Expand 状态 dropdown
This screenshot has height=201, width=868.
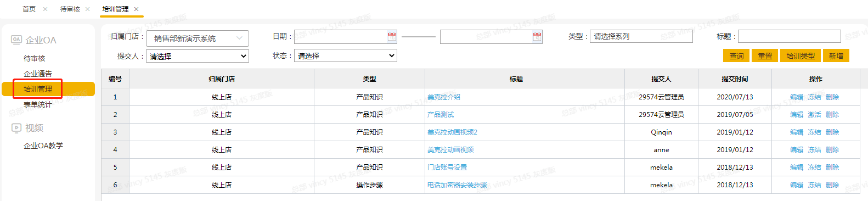346,55
